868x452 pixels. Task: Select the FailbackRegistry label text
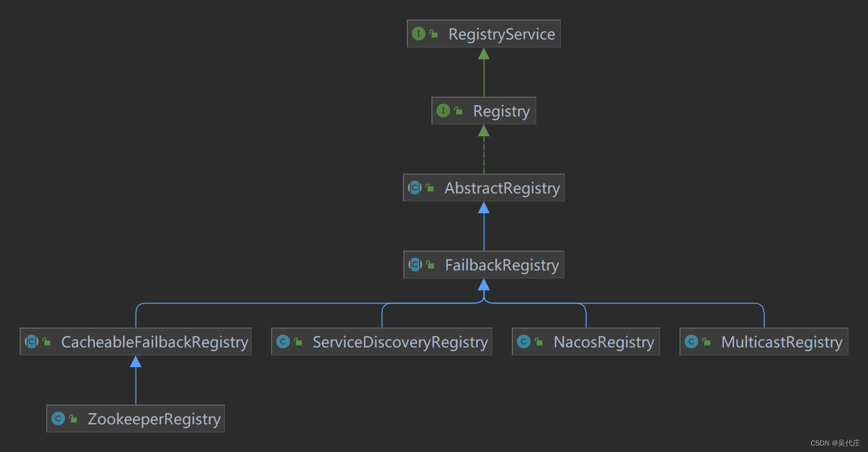(502, 265)
